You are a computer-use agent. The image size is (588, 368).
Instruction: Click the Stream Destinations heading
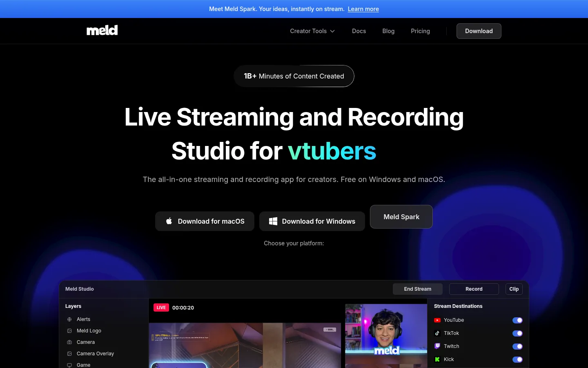click(x=458, y=306)
